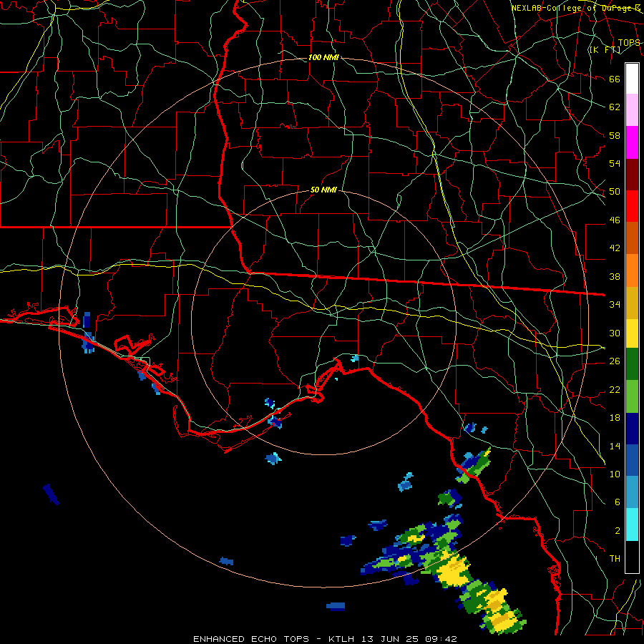The width and height of the screenshot is (644, 644).
Task: Click the "2" legend value
Action: coord(618,531)
